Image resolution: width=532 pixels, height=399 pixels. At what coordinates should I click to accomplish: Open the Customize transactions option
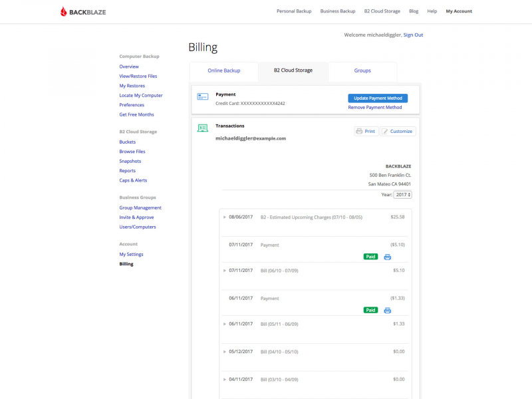398,131
